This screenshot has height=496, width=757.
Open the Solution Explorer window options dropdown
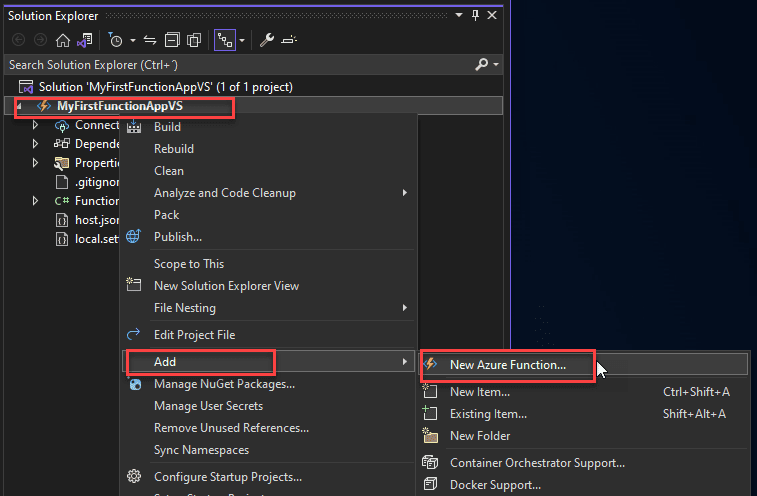coord(459,15)
